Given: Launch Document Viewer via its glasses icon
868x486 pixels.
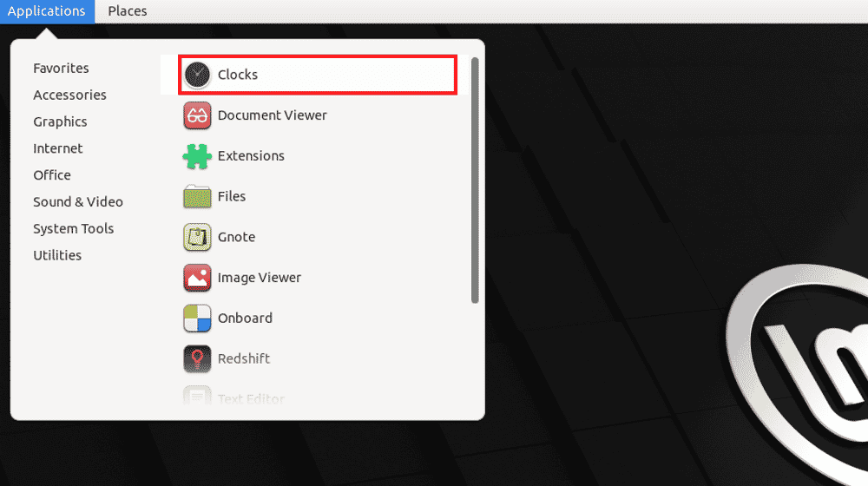Looking at the screenshot, I should (197, 115).
